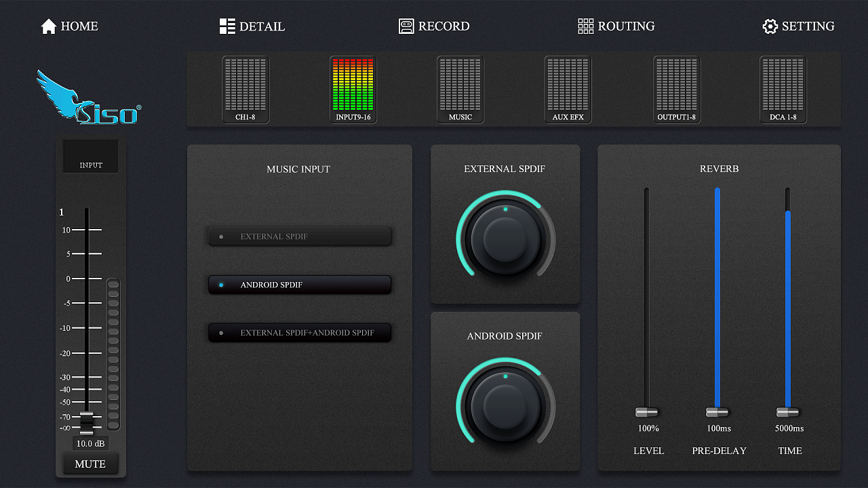Click the Routing matrix icon

point(585,26)
